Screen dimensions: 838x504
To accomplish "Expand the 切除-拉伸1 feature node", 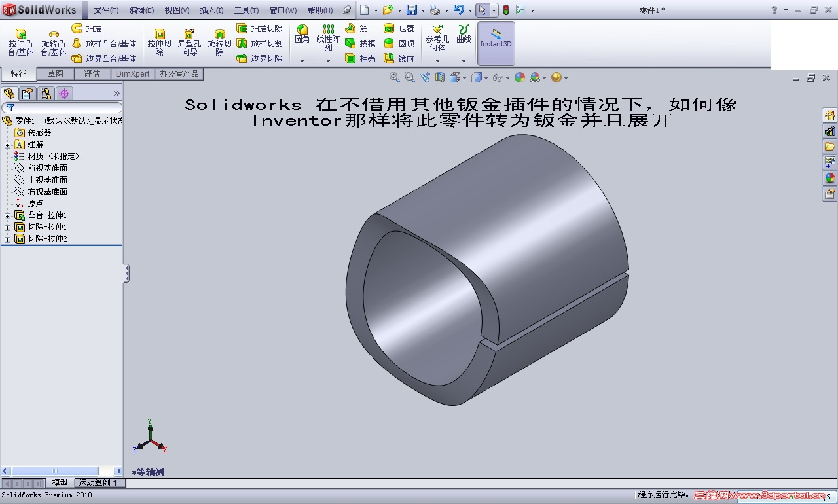I will 8,227.
